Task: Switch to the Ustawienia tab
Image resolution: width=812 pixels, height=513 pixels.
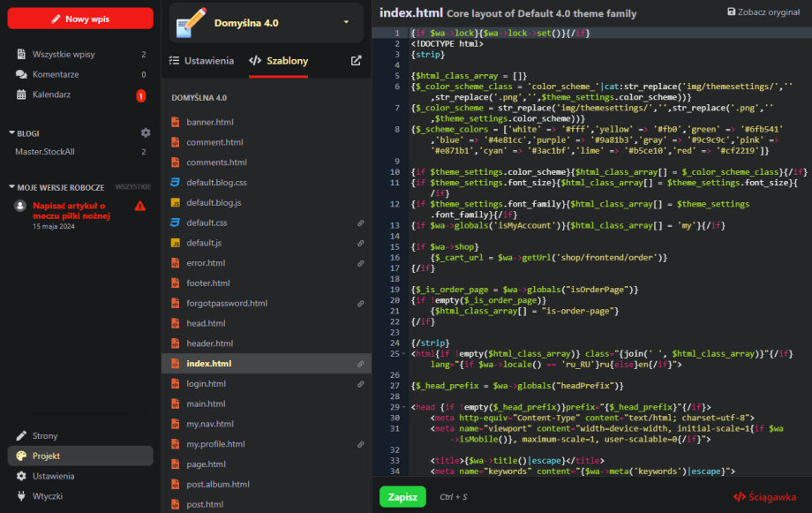Action: (201, 61)
